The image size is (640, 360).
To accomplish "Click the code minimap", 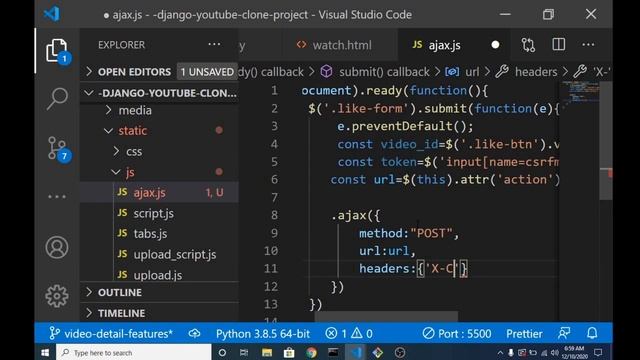I will click(580, 93).
